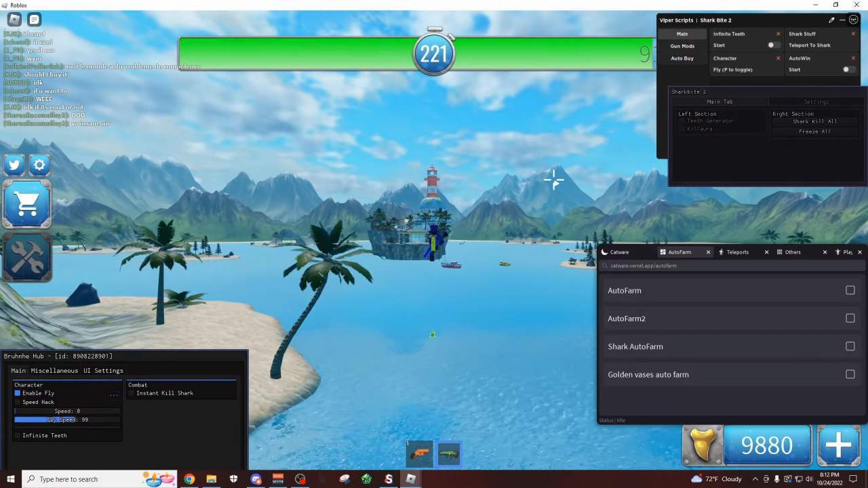Open the hammer and wrench tools button

[x=27, y=257]
